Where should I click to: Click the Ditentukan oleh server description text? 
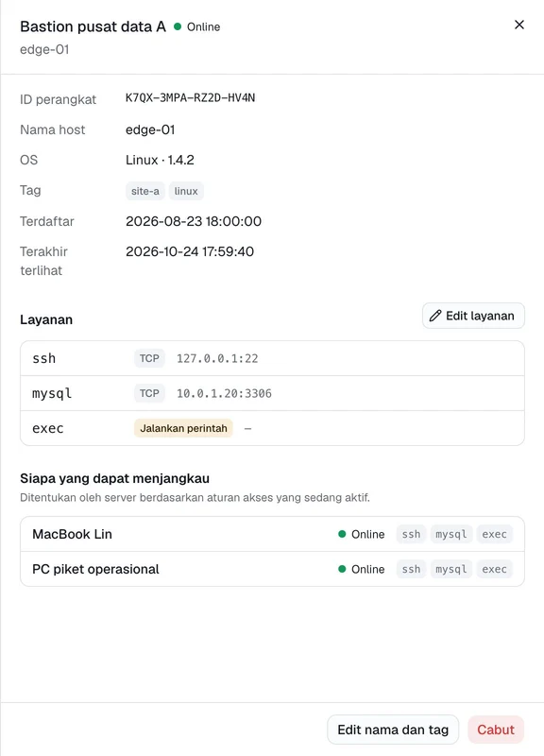195,498
